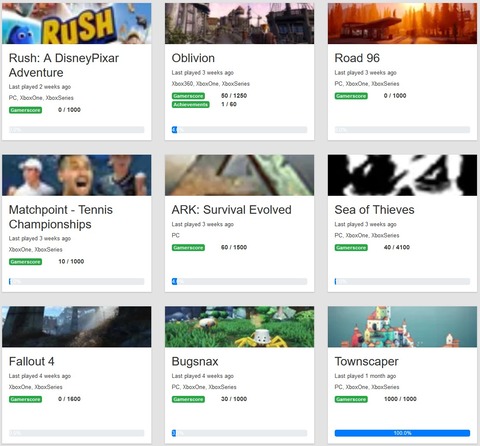This screenshot has height=446, width=480.
Task: Click the Rush card progress bar
Action: pyautogui.click(x=77, y=130)
